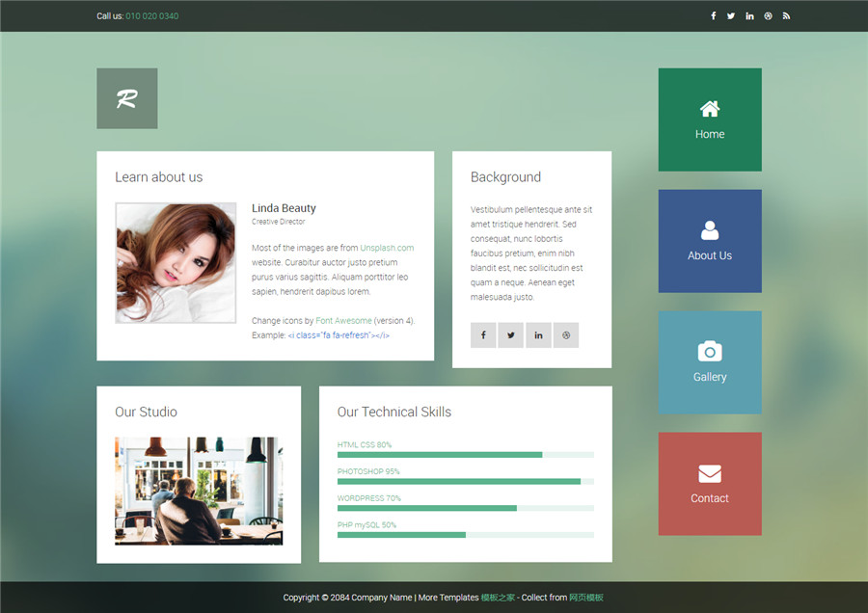Click Linda Beauty's portrait photo
This screenshot has height=613, width=868.
[176, 262]
